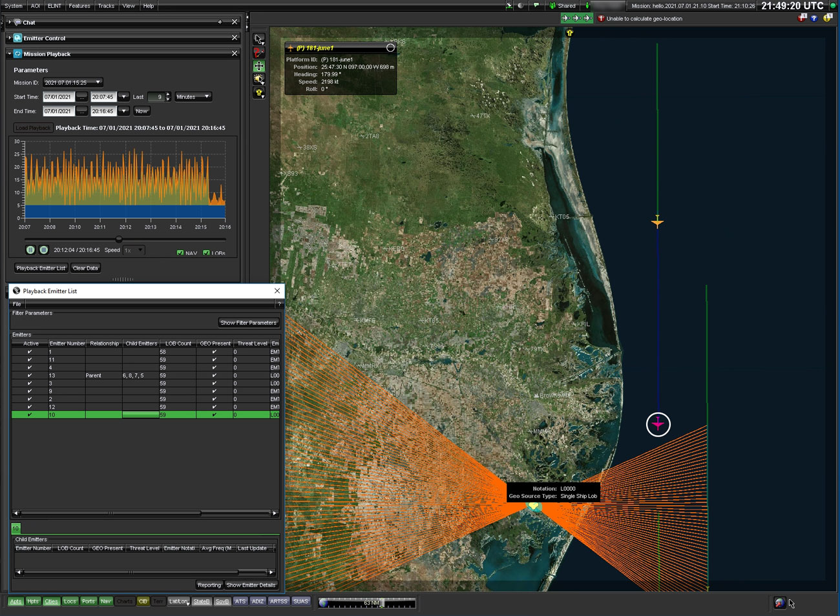Open the Tracks menu
Viewport: 840px width, 616px height.
coord(106,6)
